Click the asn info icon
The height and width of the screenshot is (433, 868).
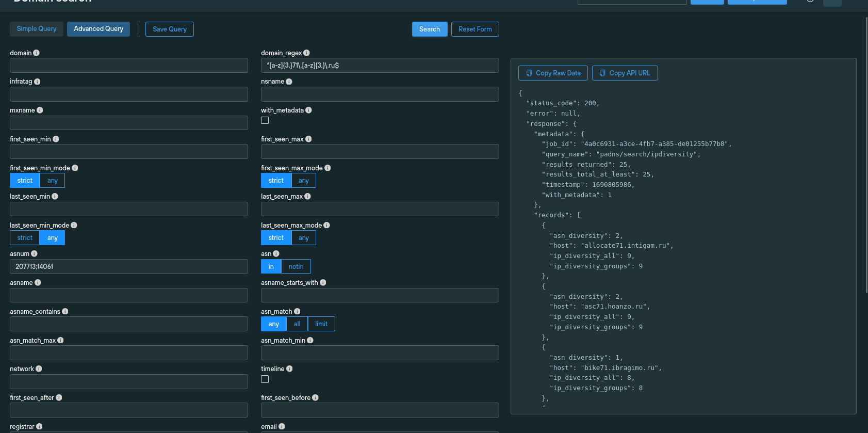click(276, 253)
